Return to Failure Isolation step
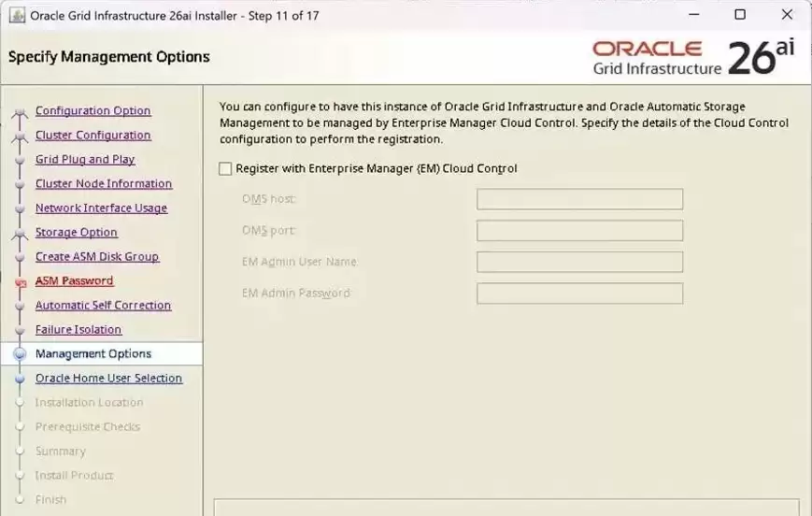 [78, 329]
